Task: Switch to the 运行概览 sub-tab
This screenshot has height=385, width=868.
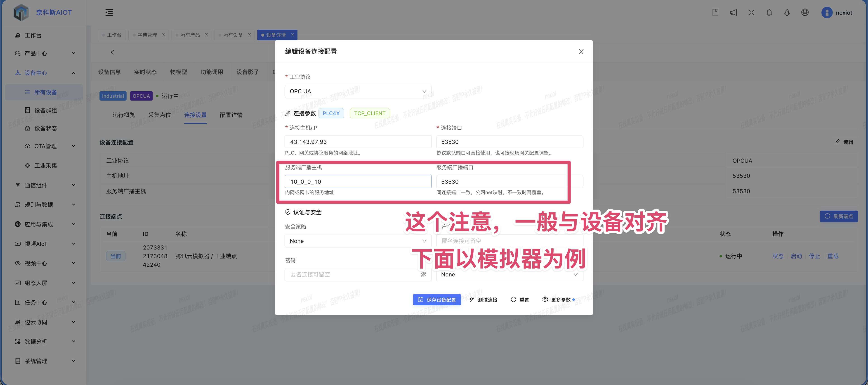Action: [124, 115]
